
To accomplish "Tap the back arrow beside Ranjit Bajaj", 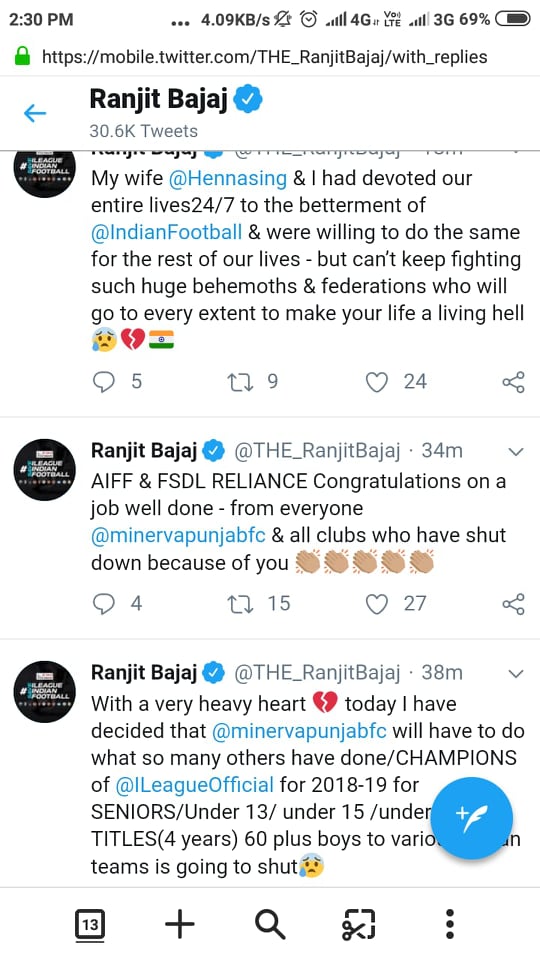I will pos(34,113).
